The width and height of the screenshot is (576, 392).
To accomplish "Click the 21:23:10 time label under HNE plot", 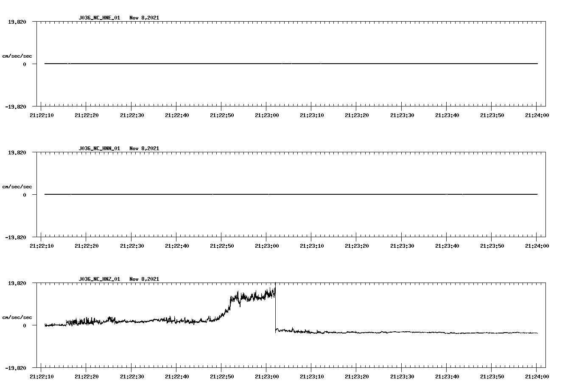I will [x=312, y=115].
